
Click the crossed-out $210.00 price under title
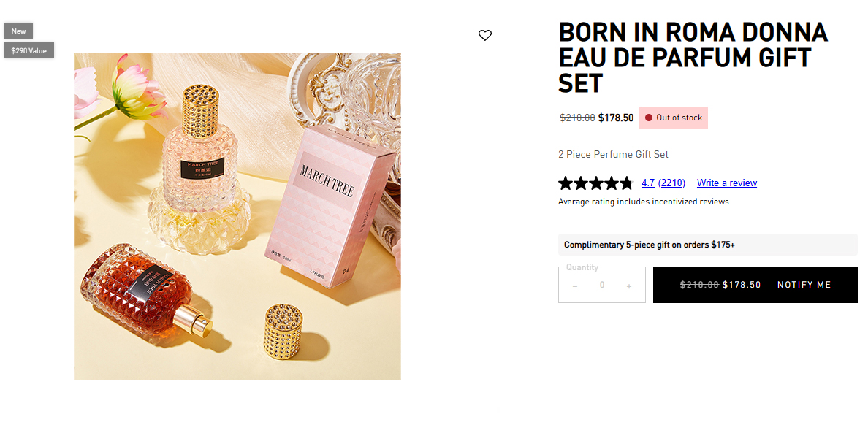[577, 118]
